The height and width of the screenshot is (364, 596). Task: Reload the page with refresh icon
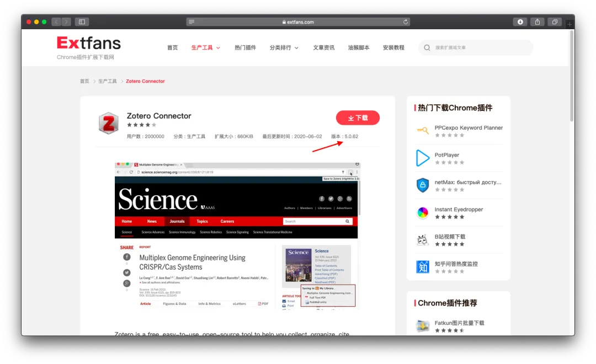click(406, 22)
